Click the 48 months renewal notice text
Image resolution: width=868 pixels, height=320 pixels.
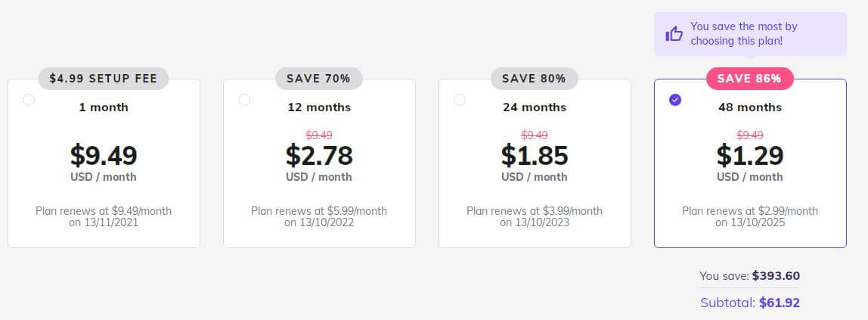[x=750, y=216]
